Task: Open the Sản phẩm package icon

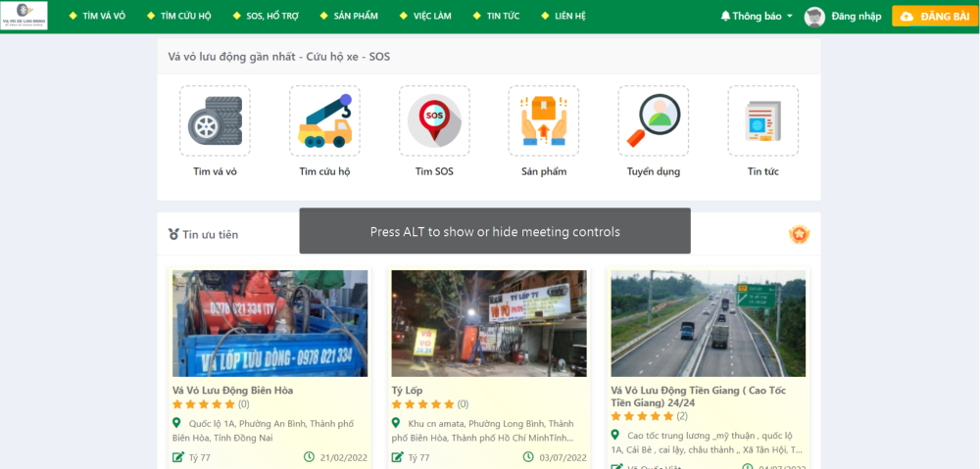Action: (544, 121)
